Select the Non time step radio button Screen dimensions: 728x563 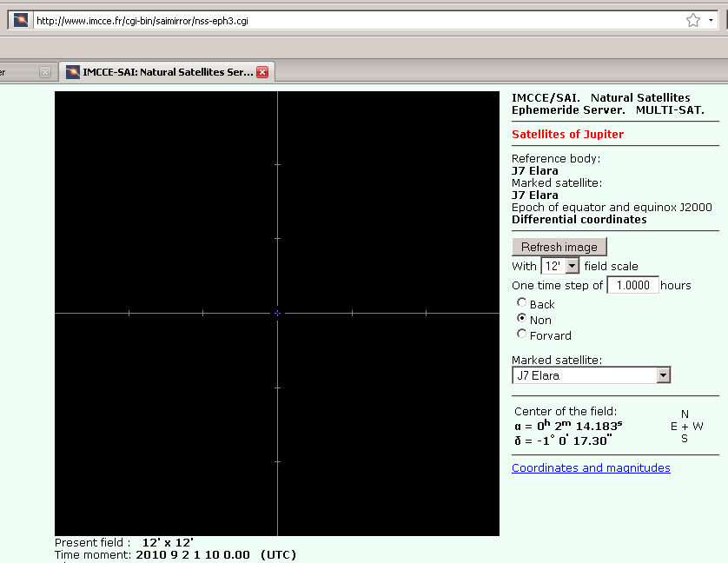[522, 319]
